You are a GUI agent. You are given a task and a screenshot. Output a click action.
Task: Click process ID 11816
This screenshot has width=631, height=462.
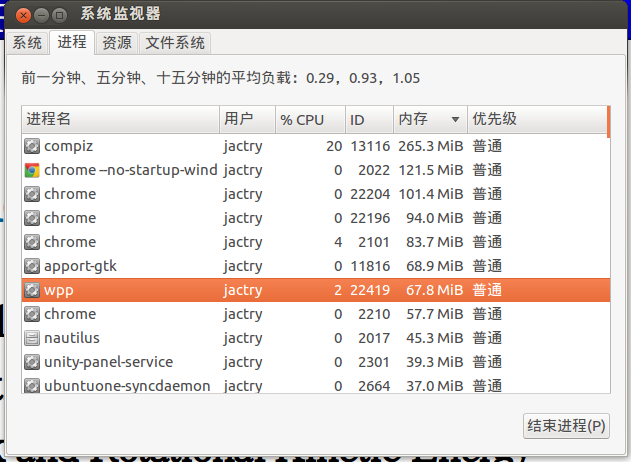370,266
